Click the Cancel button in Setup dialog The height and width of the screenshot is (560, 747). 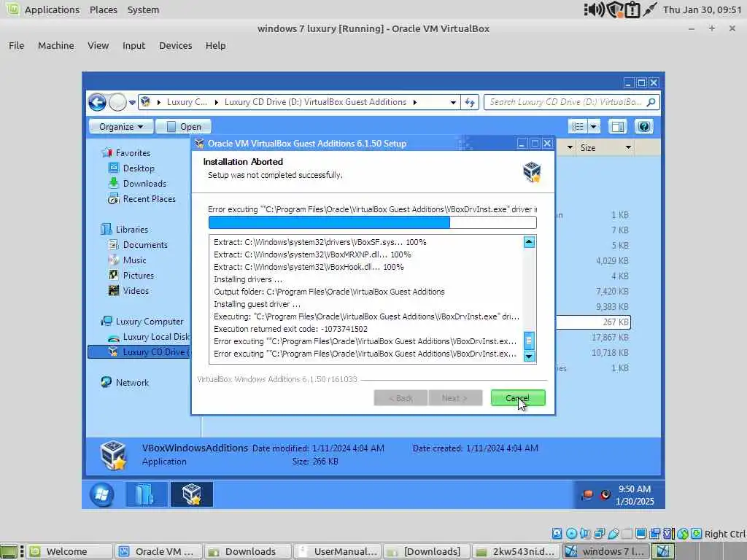518,398
